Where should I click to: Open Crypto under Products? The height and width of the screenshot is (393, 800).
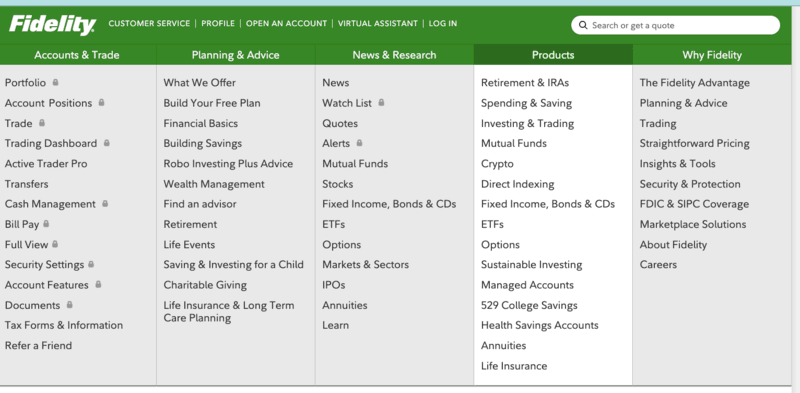click(x=497, y=164)
